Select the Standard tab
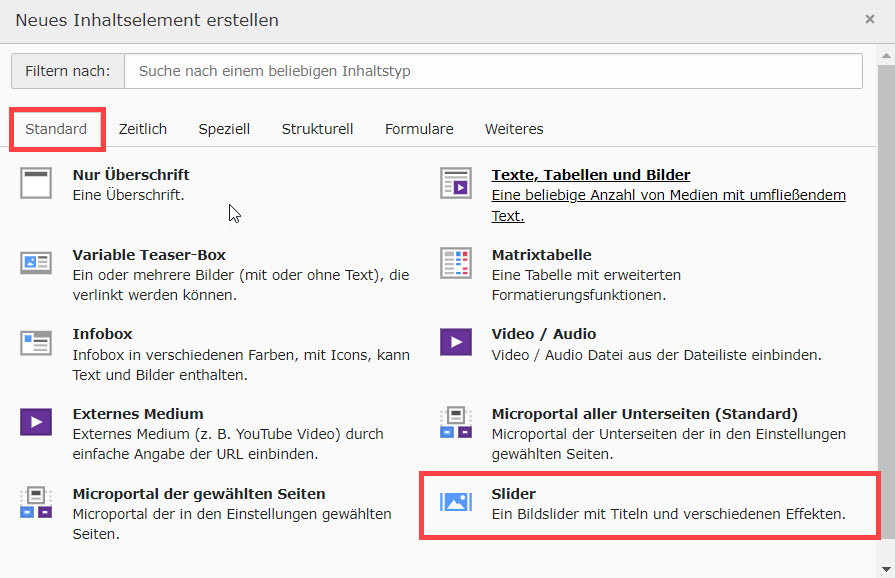 coord(56,129)
